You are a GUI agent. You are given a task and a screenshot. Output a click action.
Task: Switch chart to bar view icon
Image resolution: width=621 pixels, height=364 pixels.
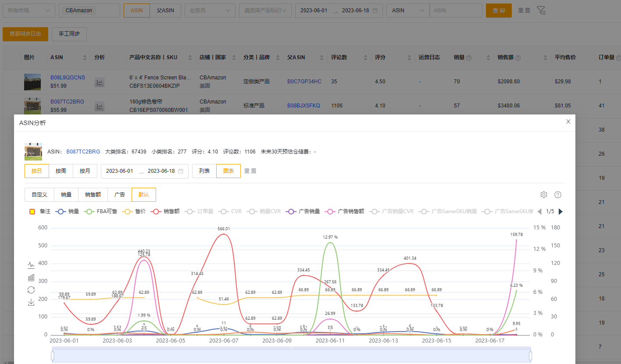31,277
